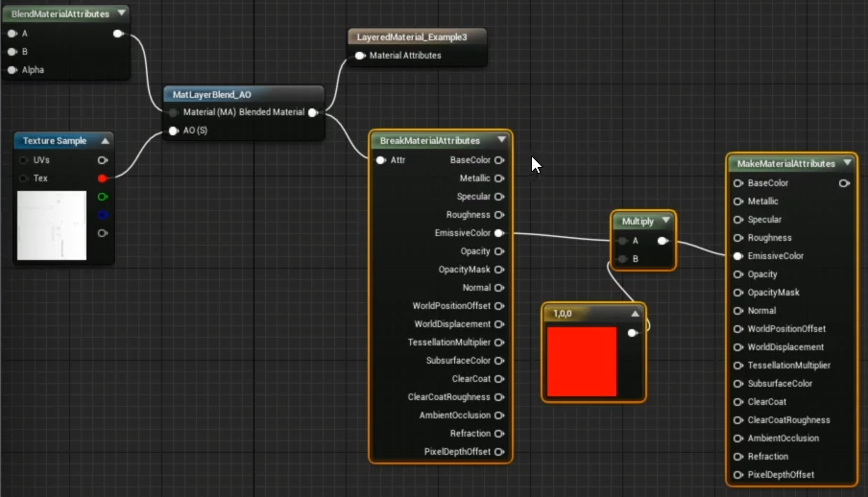Screen dimensions: 868x497
Task: Click the Texture Sample green channel output pin
Action: (103, 197)
